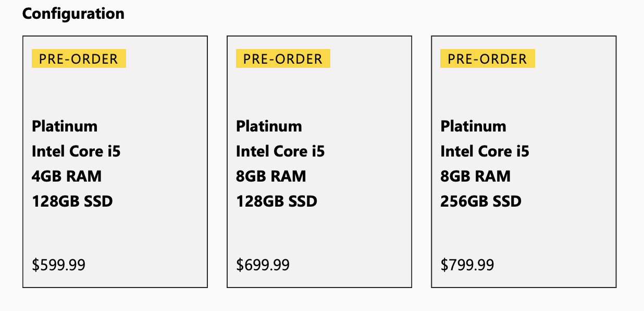This screenshot has height=311, width=644.
Task: Click the PRE-ORDER badge on the $599.99 card
Action: [x=79, y=59]
